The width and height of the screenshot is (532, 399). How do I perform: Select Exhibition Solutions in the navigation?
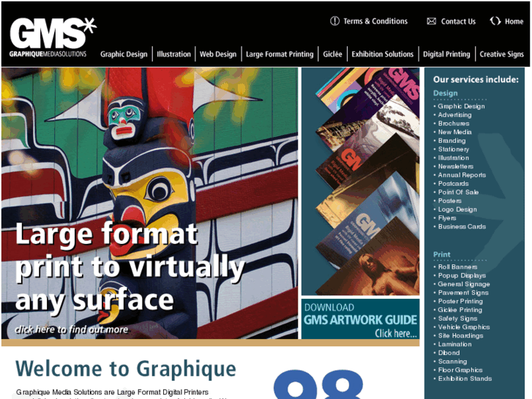click(x=383, y=54)
